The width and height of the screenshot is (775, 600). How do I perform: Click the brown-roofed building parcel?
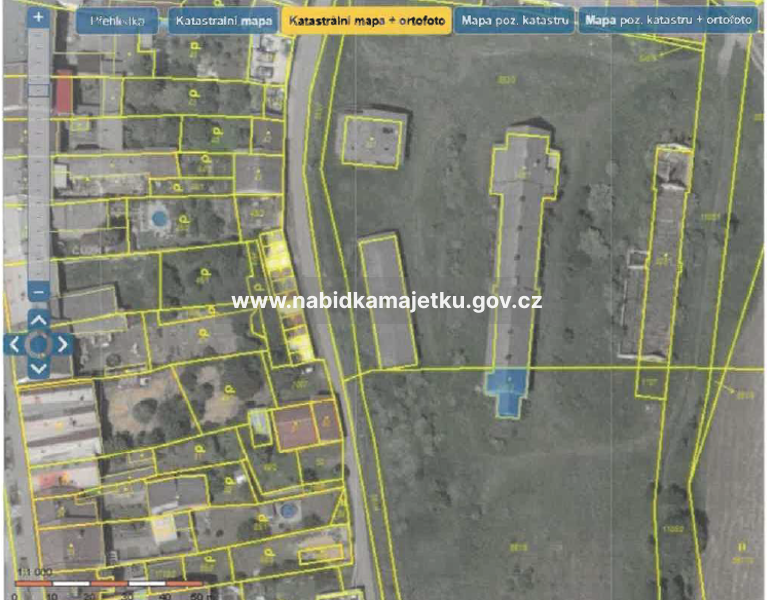coord(307,424)
